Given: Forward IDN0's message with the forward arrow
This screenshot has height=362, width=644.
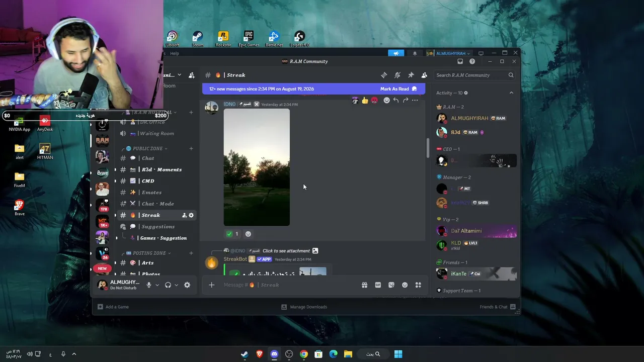Looking at the screenshot, I should pos(406,101).
